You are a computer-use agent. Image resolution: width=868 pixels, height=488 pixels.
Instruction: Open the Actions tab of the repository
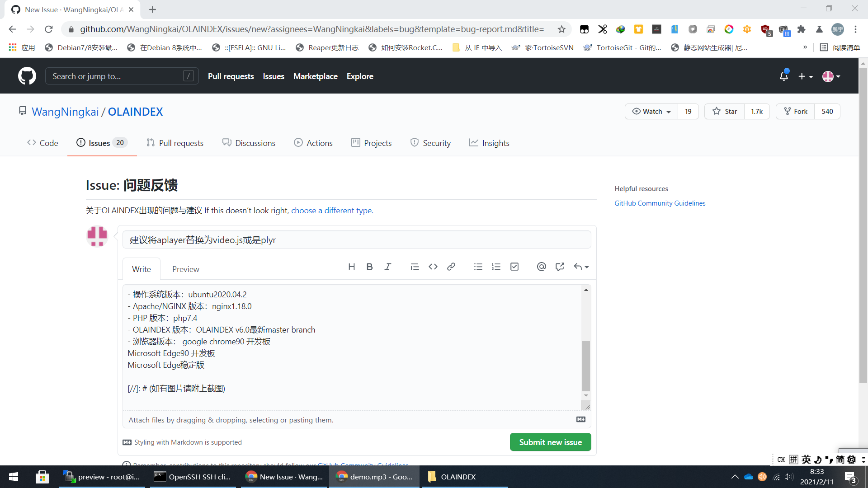tap(313, 143)
